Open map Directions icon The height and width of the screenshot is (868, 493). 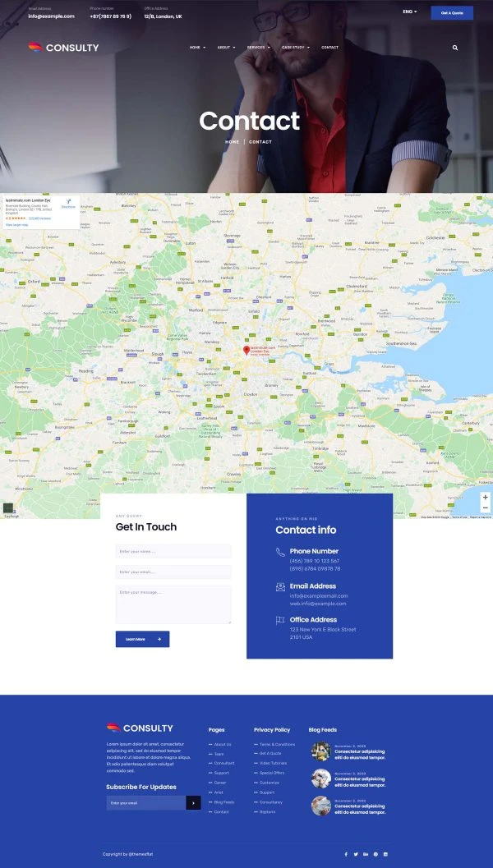click(x=68, y=203)
